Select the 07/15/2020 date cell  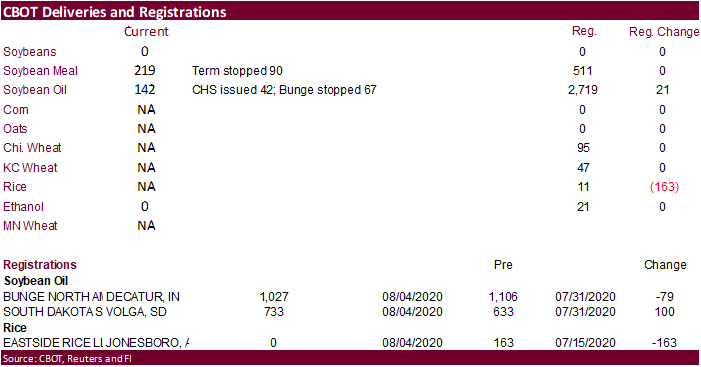click(x=585, y=343)
